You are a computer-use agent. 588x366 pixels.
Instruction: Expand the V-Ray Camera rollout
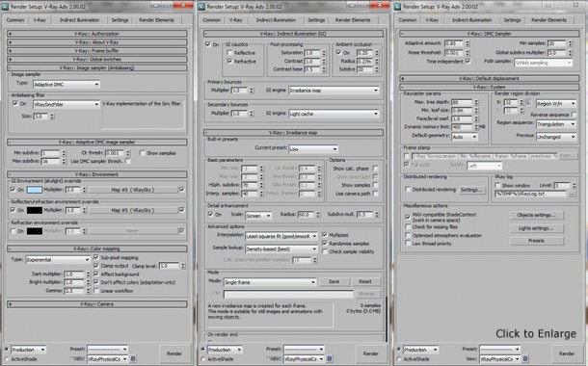pyautogui.click(x=97, y=304)
